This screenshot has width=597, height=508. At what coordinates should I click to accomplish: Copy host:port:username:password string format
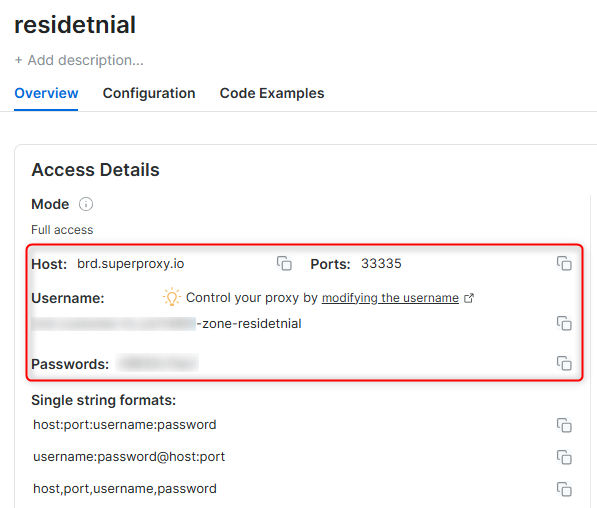point(564,425)
